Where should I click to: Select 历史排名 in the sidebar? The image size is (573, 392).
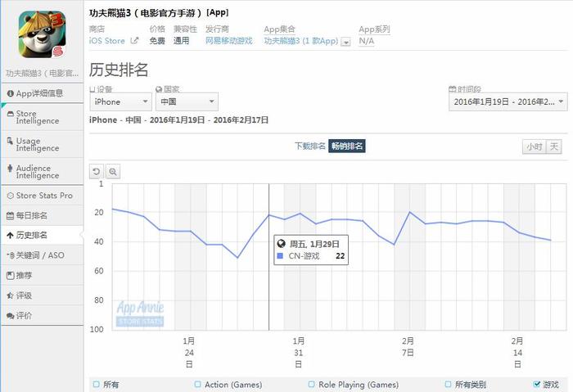pyautogui.click(x=42, y=235)
